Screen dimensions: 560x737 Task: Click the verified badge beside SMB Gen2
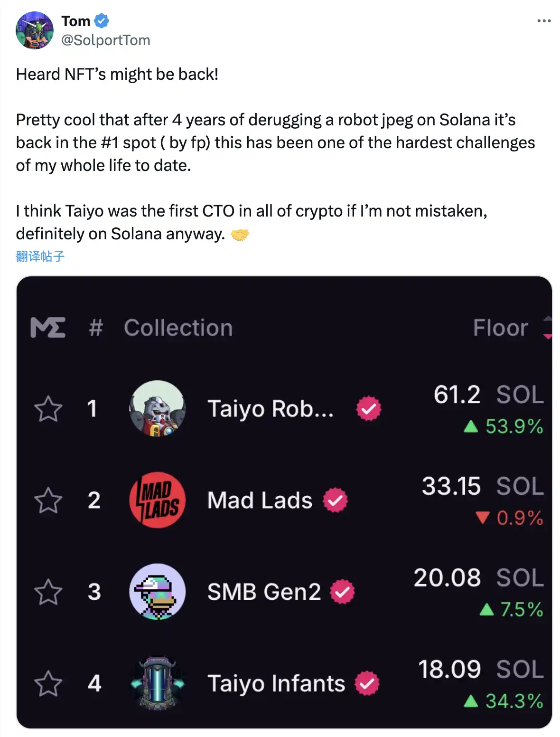click(x=343, y=592)
